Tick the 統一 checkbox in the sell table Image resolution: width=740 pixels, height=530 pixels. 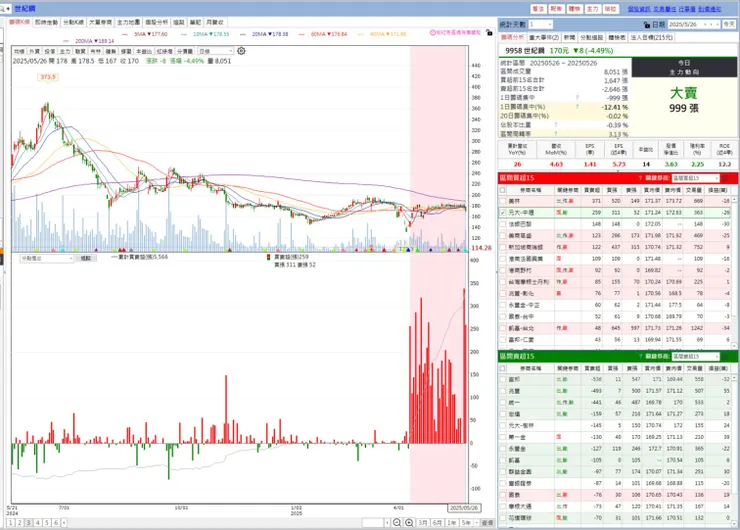pyautogui.click(x=503, y=403)
